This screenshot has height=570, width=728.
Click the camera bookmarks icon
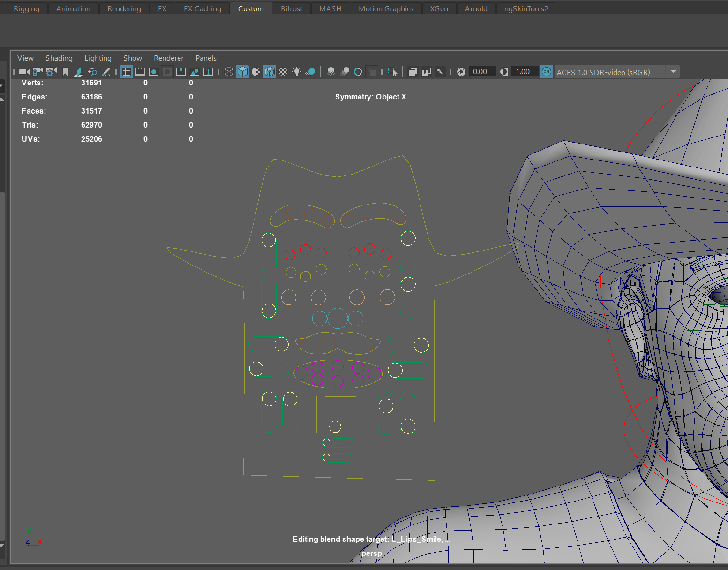point(65,72)
